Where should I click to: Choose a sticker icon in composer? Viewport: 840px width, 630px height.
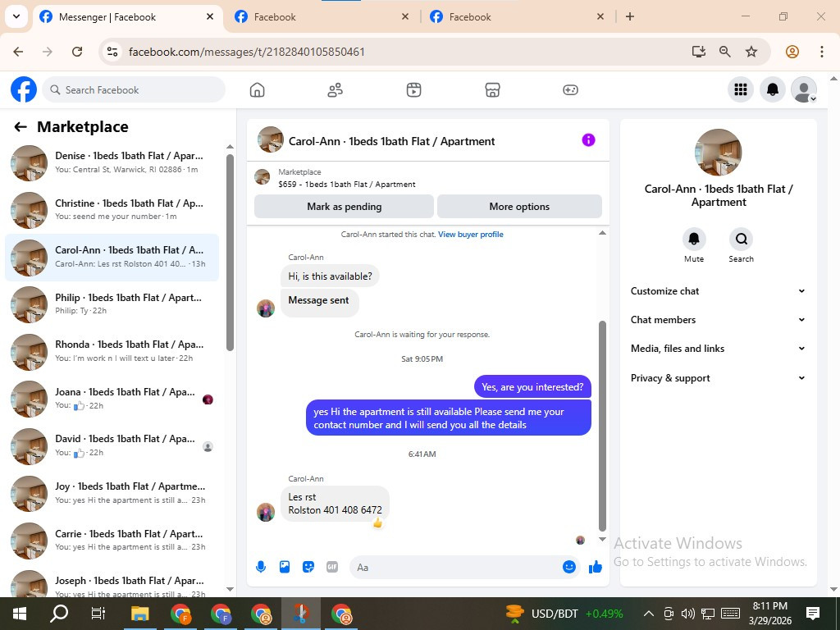(308, 567)
